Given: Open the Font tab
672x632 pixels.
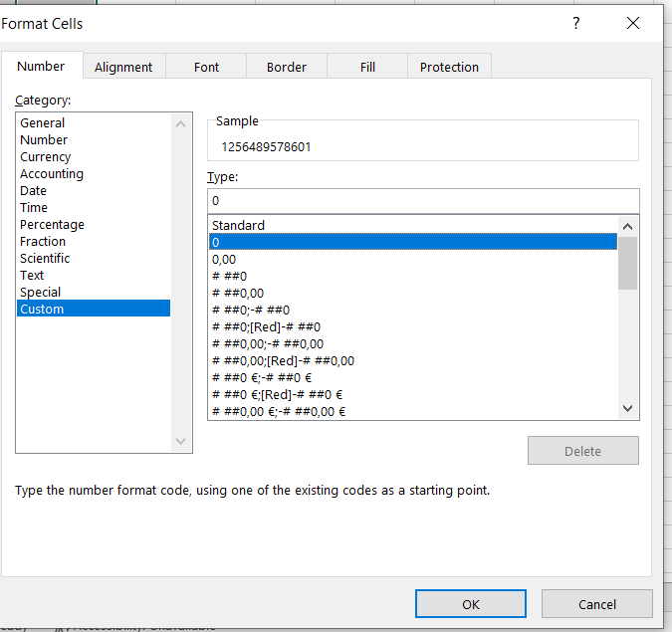Looking at the screenshot, I should (207, 67).
